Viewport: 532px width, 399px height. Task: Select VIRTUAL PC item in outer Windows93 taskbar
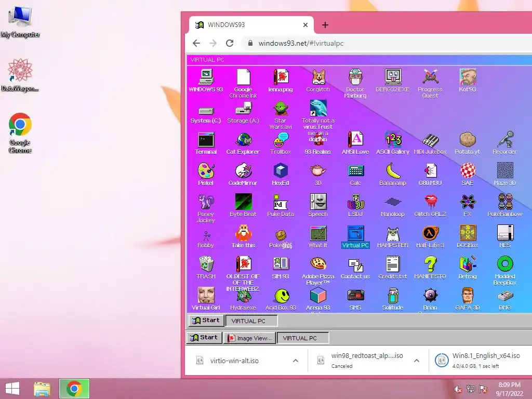(303, 338)
